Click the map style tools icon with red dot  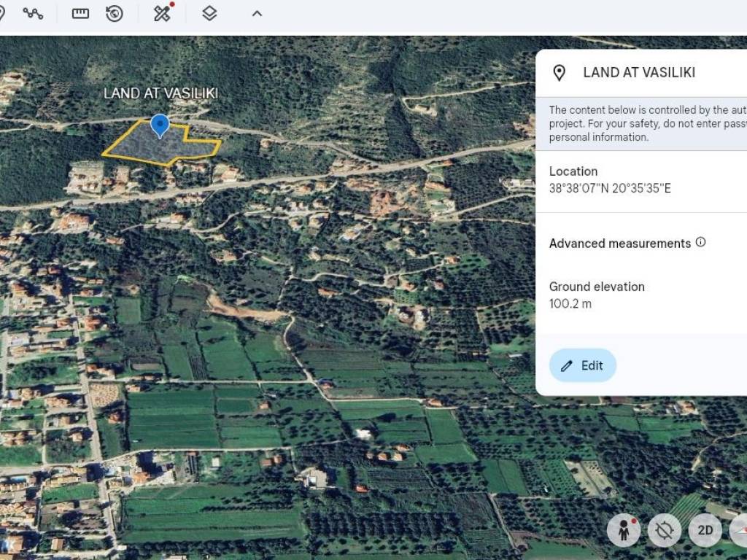(163, 13)
